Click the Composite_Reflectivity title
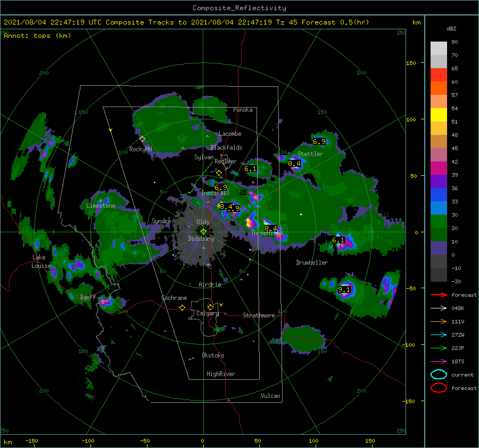The height and width of the screenshot is (448, 479). coord(240,8)
